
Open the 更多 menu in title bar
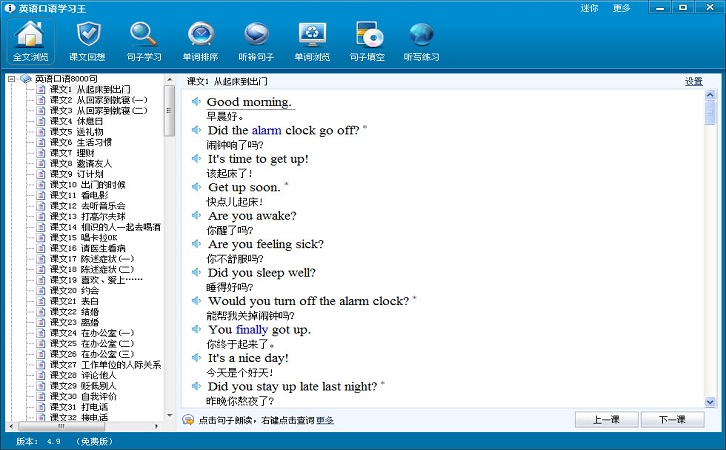(x=621, y=8)
